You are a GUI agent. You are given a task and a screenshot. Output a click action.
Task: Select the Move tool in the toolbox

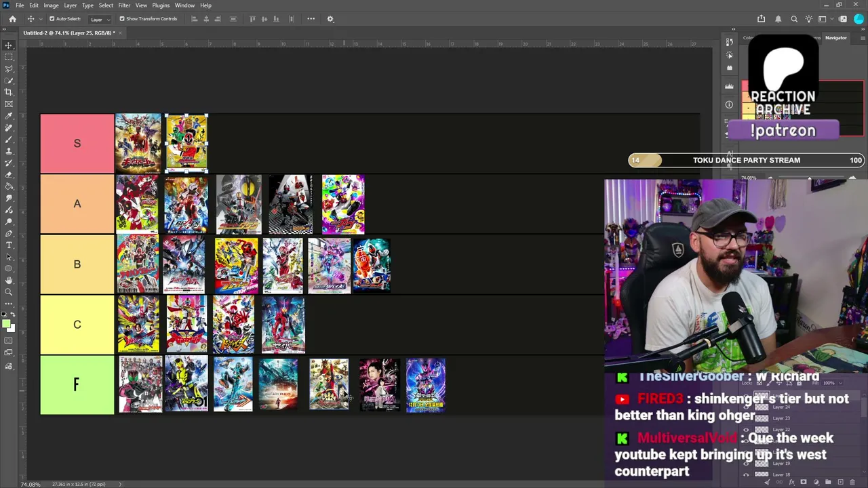[x=9, y=45]
